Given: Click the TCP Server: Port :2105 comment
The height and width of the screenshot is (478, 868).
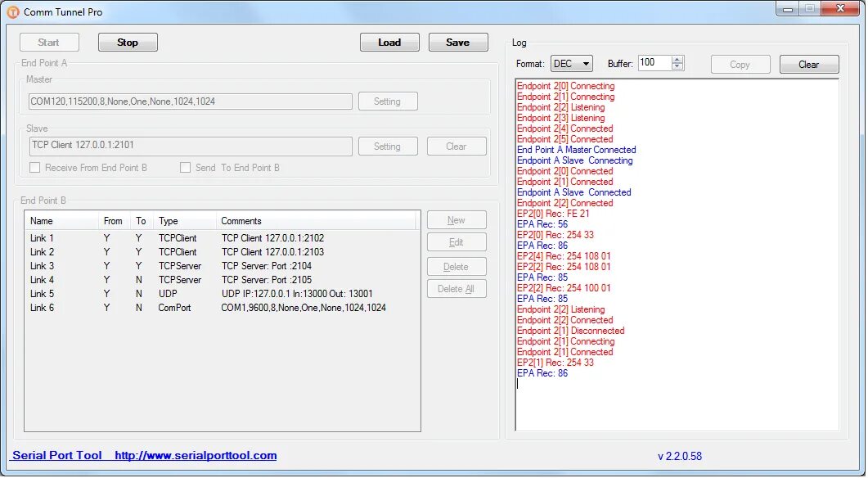Looking at the screenshot, I should [267, 280].
